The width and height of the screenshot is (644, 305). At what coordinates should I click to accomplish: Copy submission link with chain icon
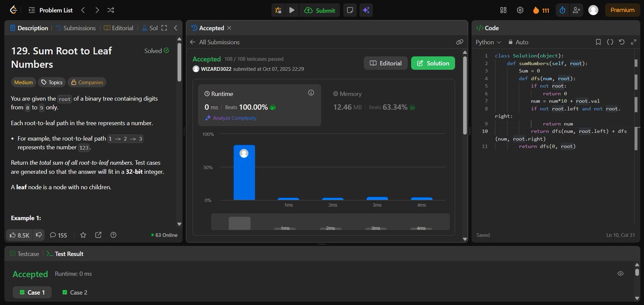(x=459, y=42)
